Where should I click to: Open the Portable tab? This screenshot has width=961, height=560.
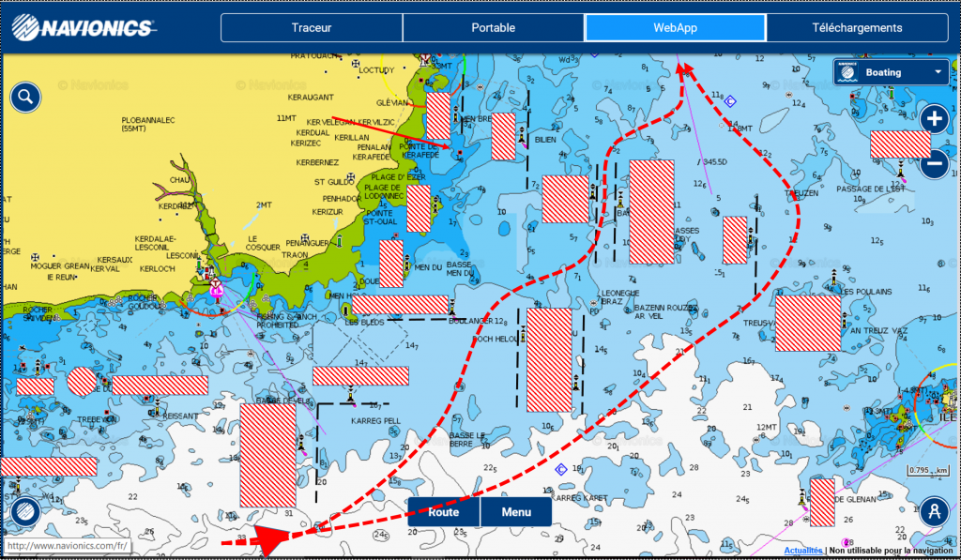[x=494, y=27]
